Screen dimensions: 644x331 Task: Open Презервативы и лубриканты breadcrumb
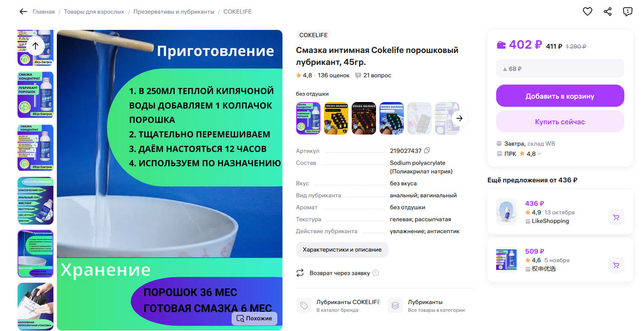click(x=174, y=12)
